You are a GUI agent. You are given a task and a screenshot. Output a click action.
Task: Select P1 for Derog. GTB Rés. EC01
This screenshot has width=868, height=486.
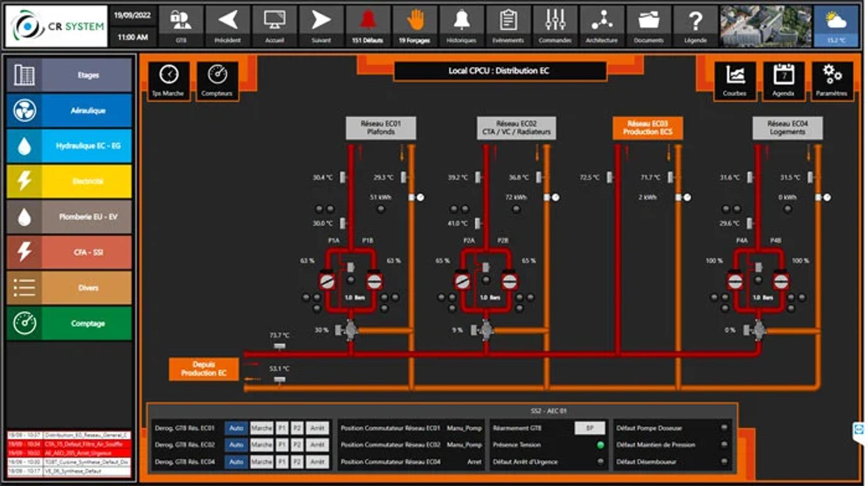282,428
